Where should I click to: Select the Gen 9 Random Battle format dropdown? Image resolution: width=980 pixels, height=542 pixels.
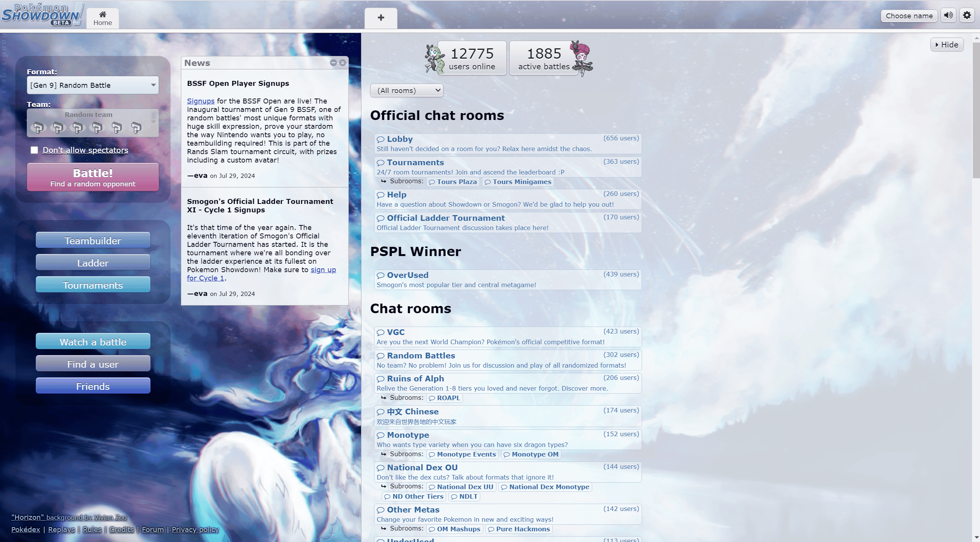click(93, 85)
